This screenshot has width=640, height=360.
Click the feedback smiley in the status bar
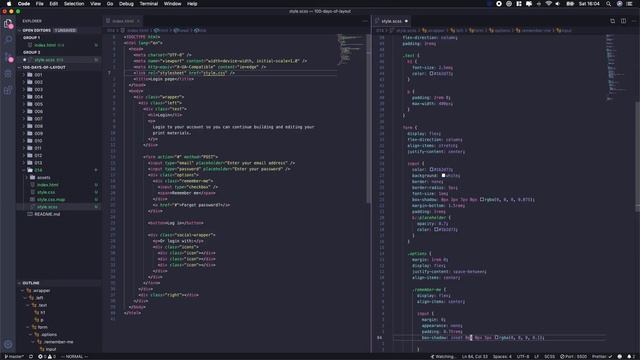(620, 357)
